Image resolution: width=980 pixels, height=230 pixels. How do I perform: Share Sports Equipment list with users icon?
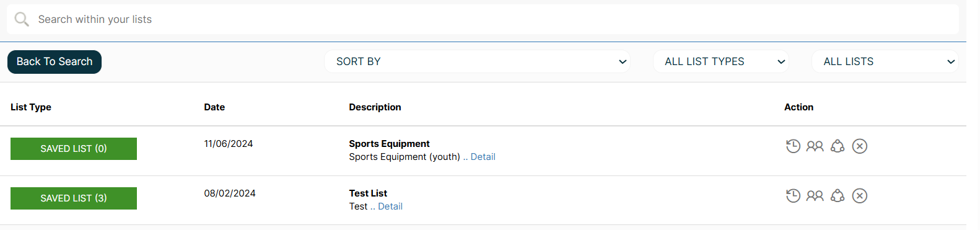[815, 146]
